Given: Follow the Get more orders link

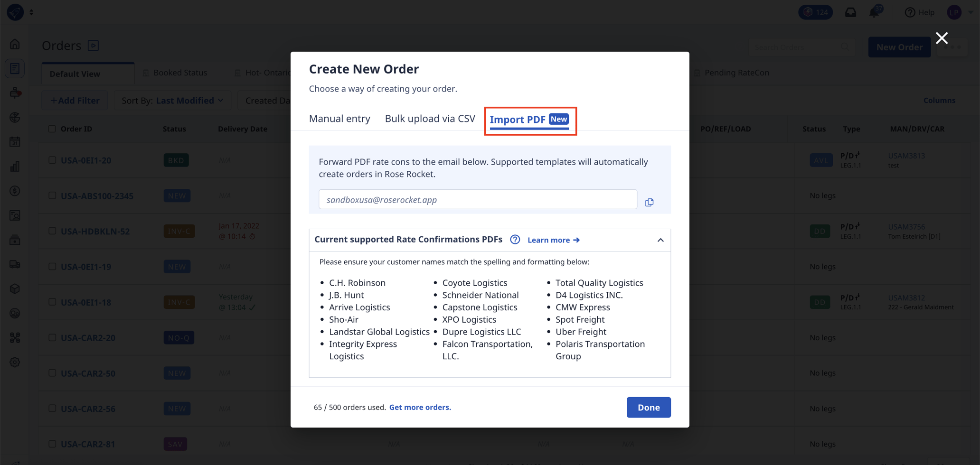Looking at the screenshot, I should coord(420,407).
